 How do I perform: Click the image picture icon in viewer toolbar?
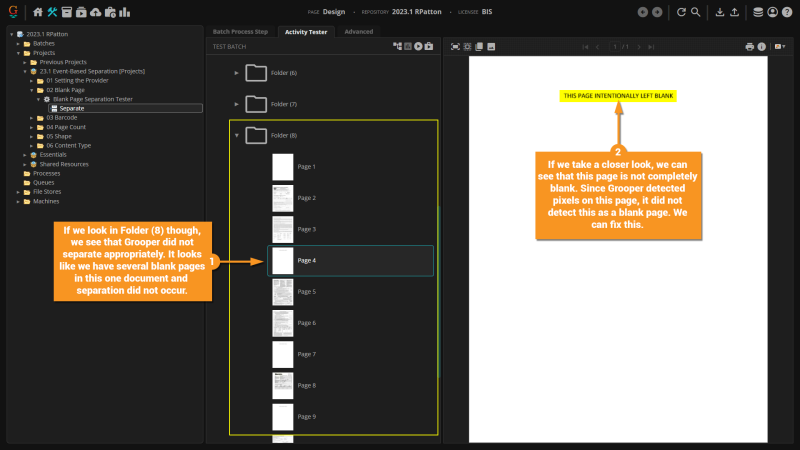(491, 46)
